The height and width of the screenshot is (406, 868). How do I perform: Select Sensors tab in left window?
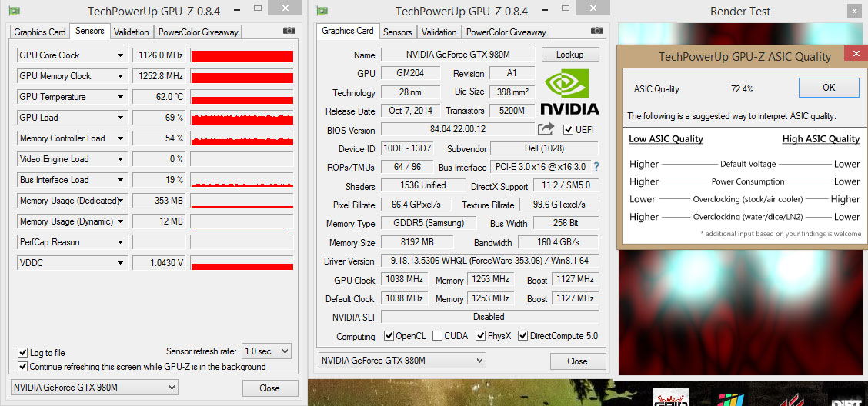click(x=90, y=31)
